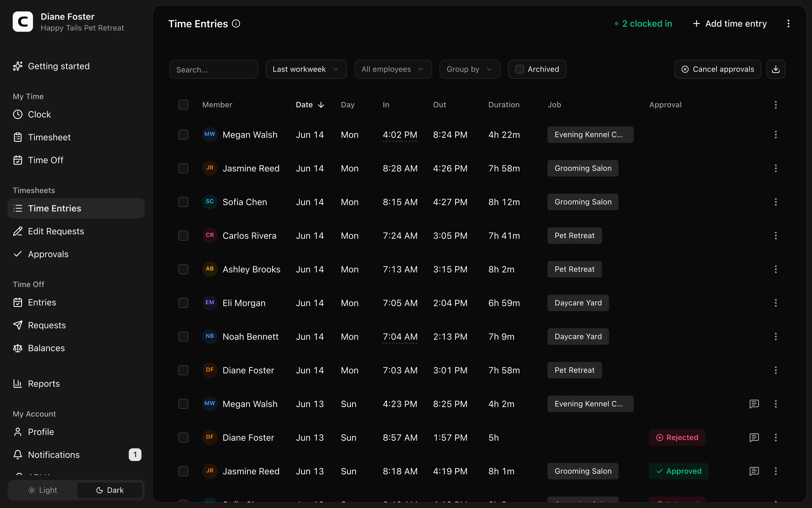This screenshot has width=812, height=508.
Task: Click the download export icon button
Action: coord(775,69)
